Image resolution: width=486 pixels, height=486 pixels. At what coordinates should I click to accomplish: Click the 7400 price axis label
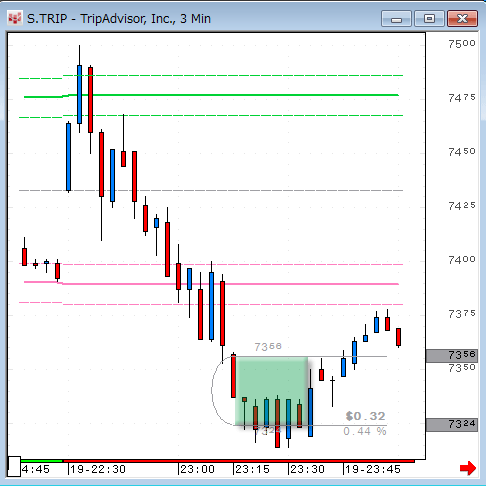click(x=462, y=260)
